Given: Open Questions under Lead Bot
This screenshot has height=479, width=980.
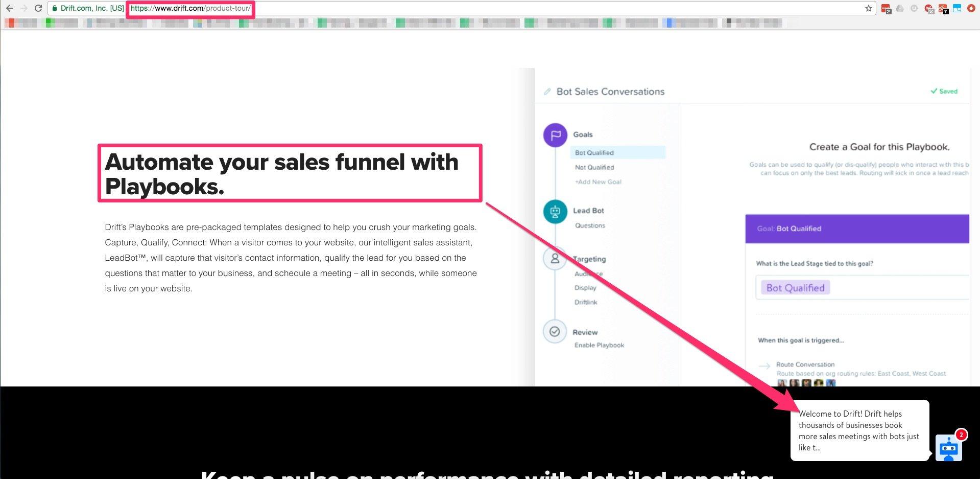Looking at the screenshot, I should tap(590, 225).
